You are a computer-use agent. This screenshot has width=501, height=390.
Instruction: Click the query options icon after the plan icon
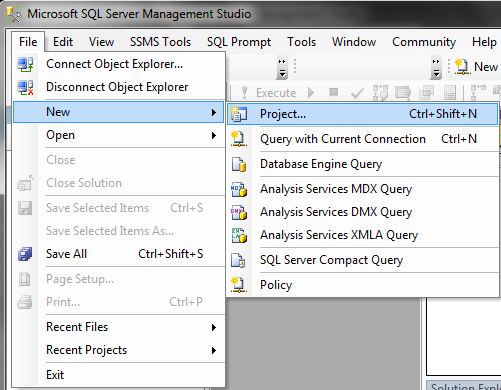coord(403,92)
